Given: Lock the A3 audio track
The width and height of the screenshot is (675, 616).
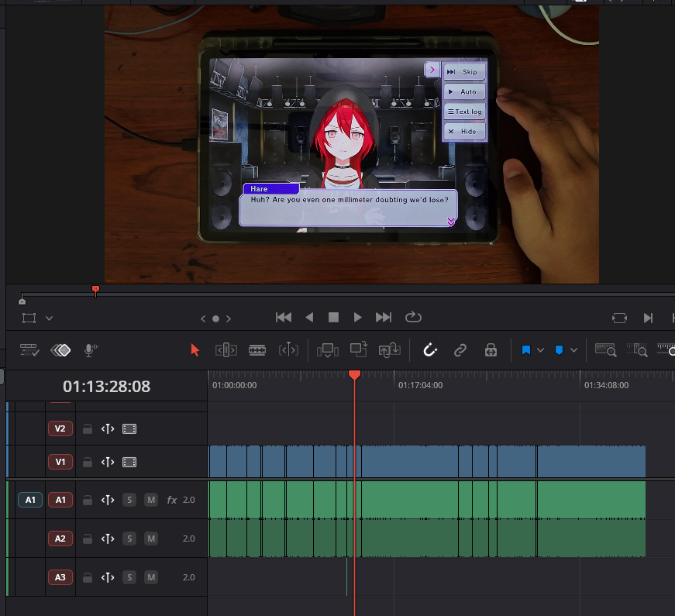Looking at the screenshot, I should [88, 578].
